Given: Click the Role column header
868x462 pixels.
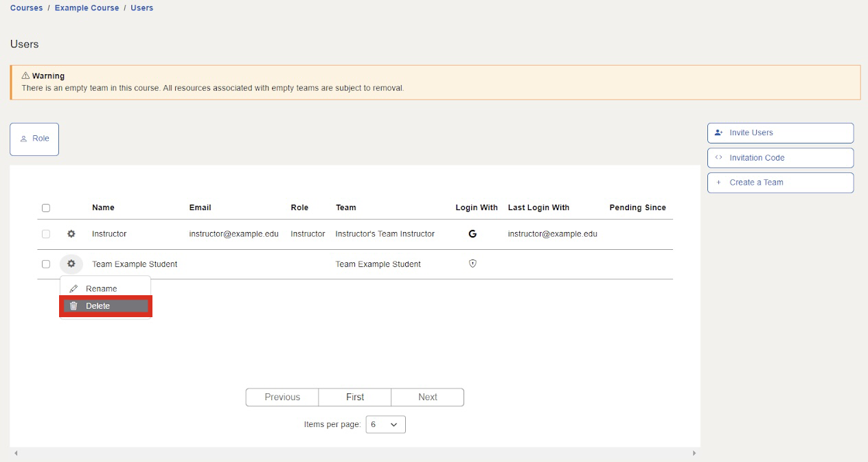Looking at the screenshot, I should pyautogui.click(x=299, y=207).
